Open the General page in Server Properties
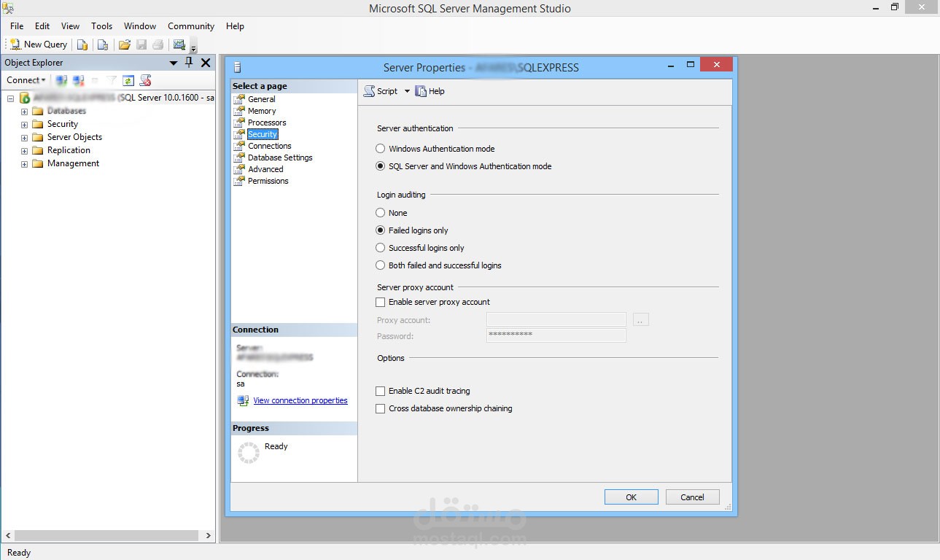This screenshot has height=560, width=940. coord(261,99)
